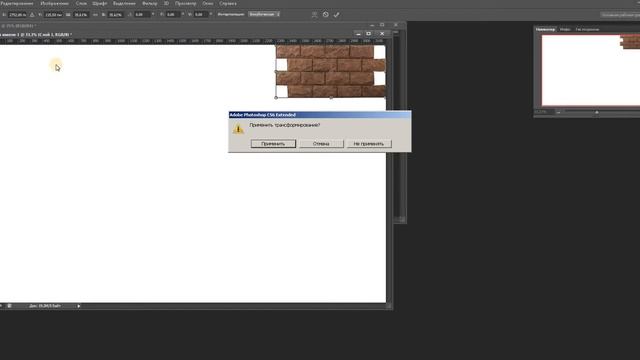Open the Просмотр menu
Image resolution: width=640 pixels, height=360 pixels.
[x=185, y=3]
